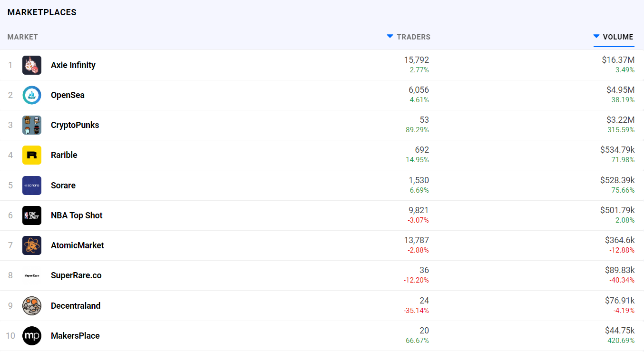Select the NBA Top Shot logo

[32, 215]
